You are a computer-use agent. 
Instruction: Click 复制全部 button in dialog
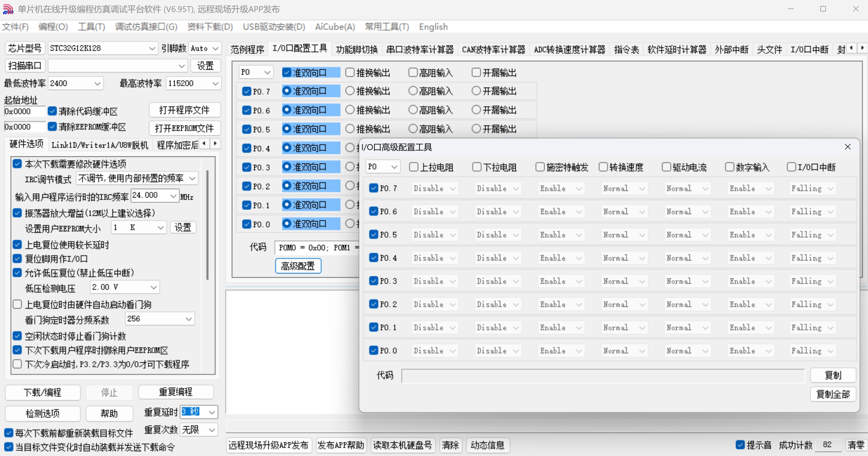833,394
